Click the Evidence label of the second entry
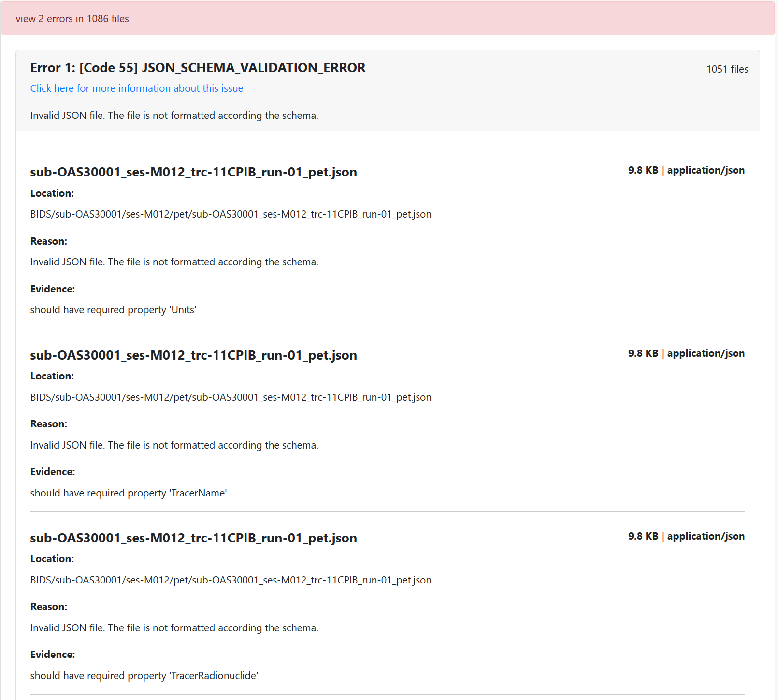The height and width of the screenshot is (700, 778). coord(53,471)
